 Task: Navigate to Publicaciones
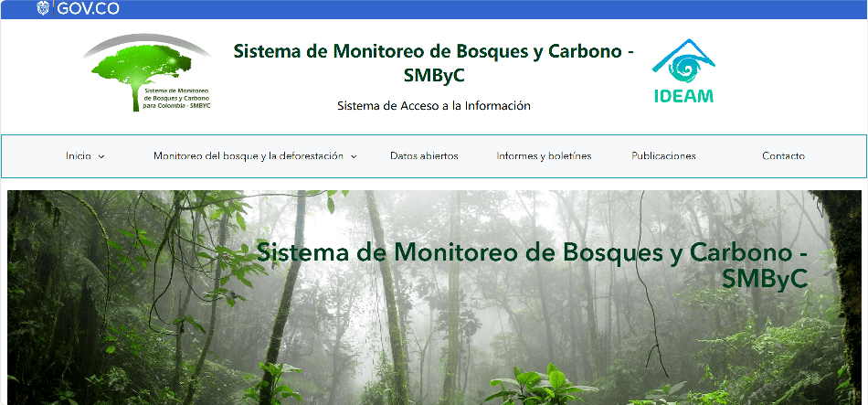point(663,156)
